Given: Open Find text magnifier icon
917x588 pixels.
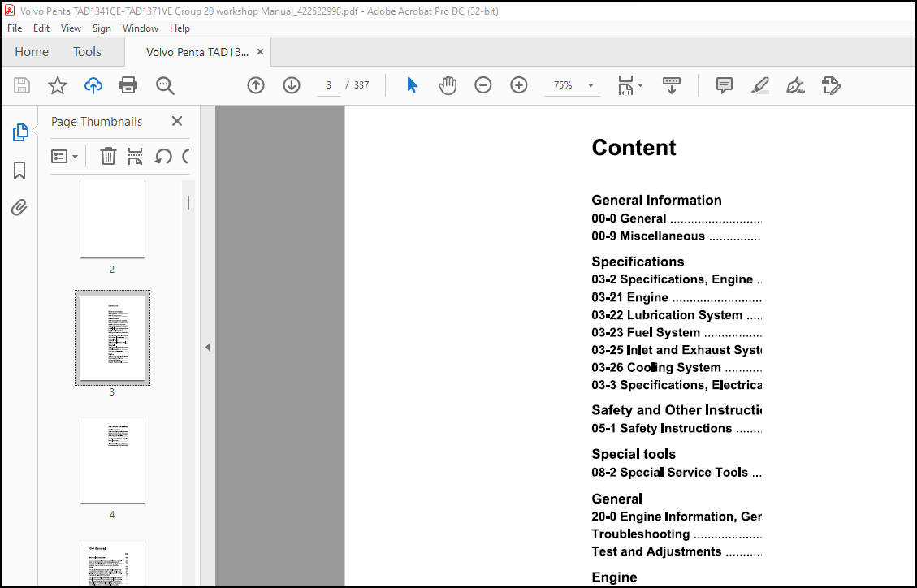Looking at the screenshot, I should [x=165, y=85].
